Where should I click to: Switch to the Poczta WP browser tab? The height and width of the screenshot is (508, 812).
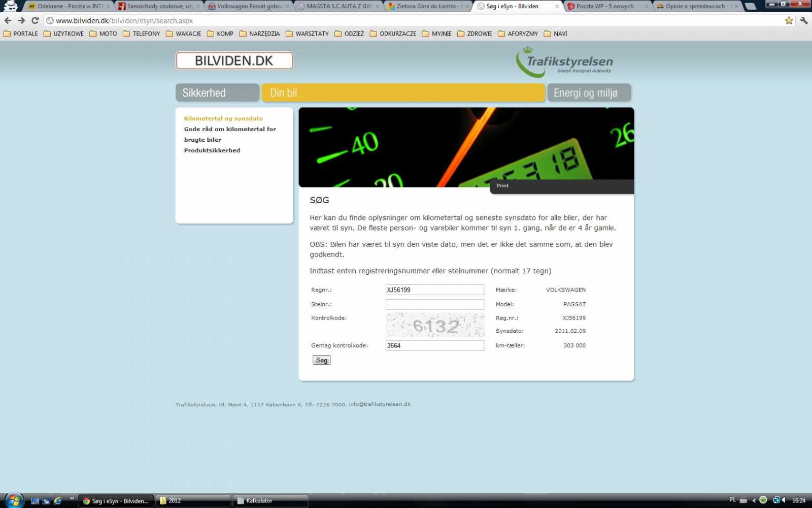pos(607,7)
